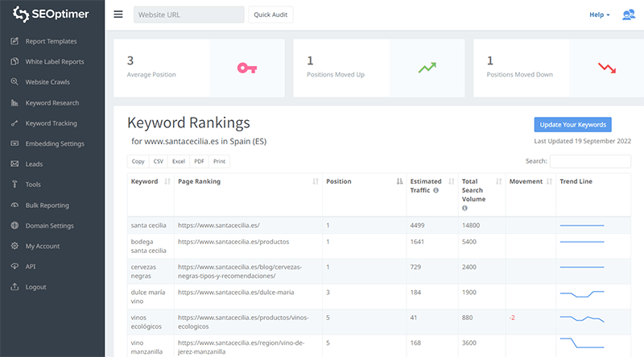644x357 pixels.
Task: Click the Keyword Research chart icon
Action: [14, 103]
